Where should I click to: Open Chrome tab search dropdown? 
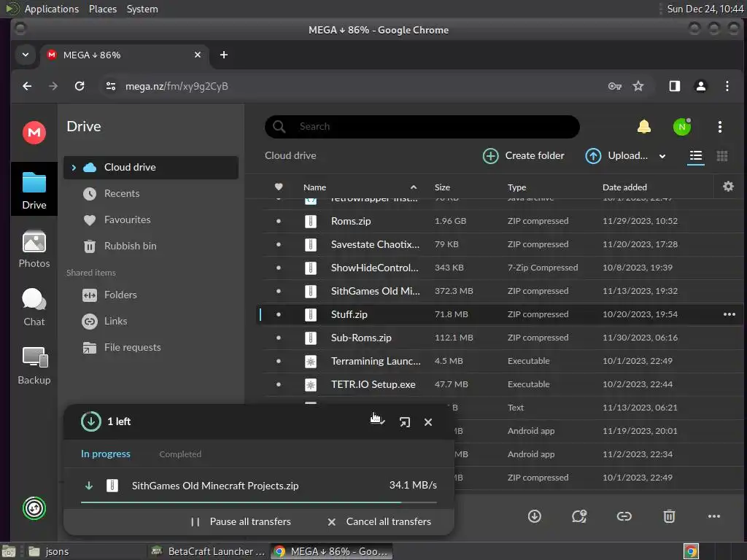(x=26, y=55)
